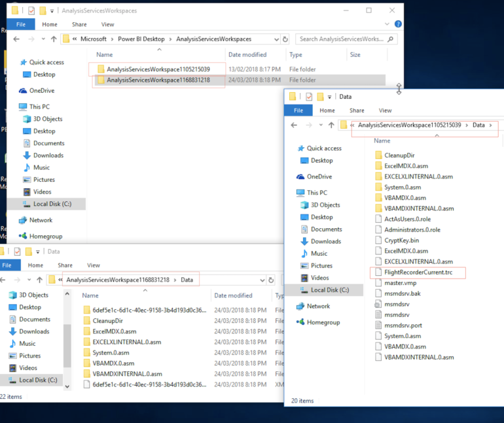The width and height of the screenshot is (504, 423).
Task: Select CryptKey.bin in right Data window
Action: coord(401,241)
